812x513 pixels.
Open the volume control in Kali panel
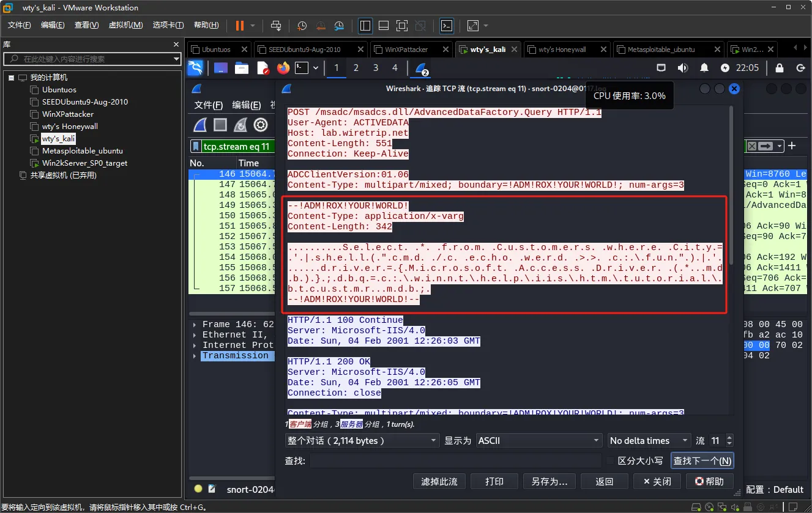coord(682,68)
